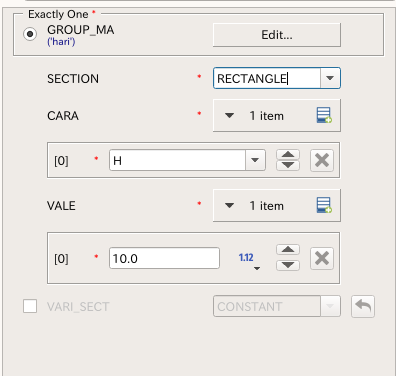Collapse the VALE 1 item list

[229, 205]
